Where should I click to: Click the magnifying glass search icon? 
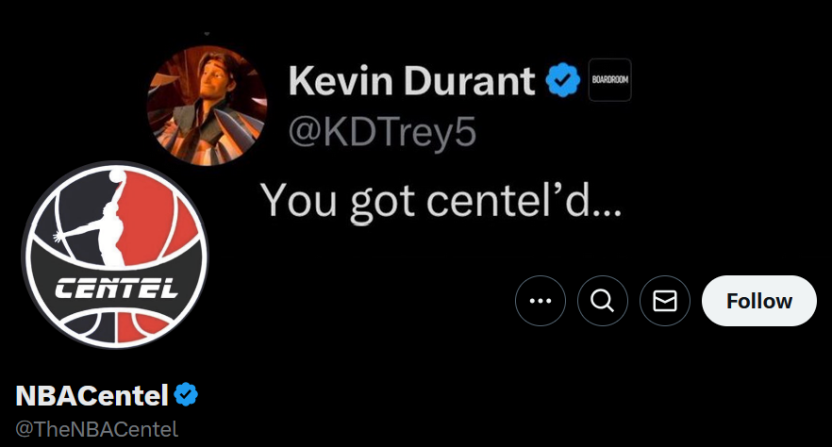coord(603,301)
